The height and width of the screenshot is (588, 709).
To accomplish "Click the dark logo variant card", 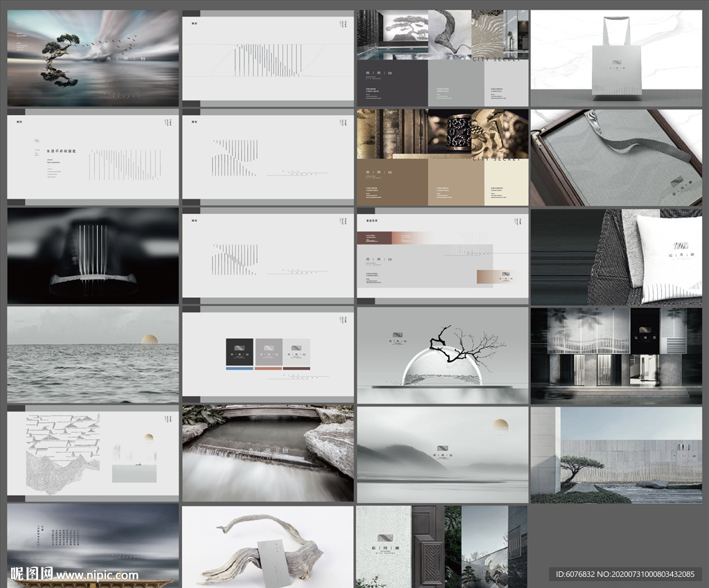I will point(240,352).
